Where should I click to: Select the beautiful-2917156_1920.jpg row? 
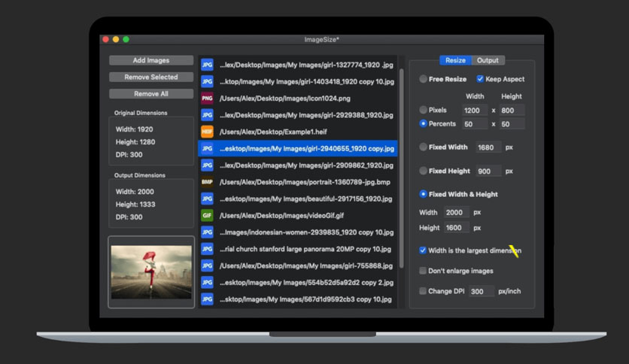(298, 199)
